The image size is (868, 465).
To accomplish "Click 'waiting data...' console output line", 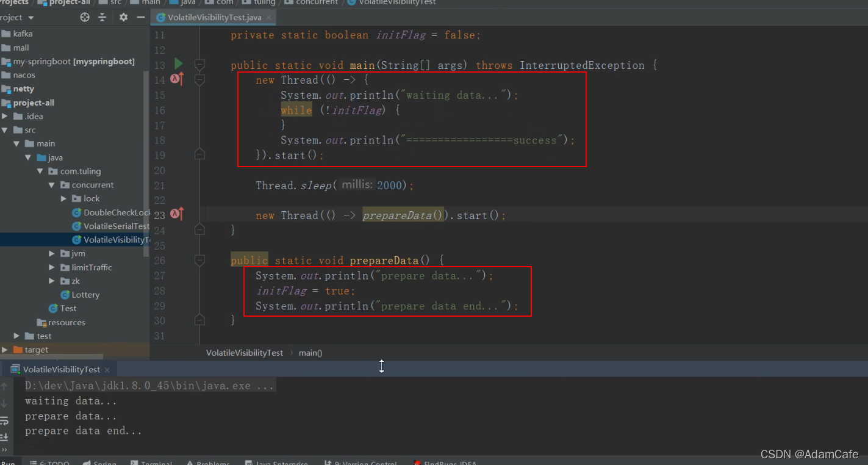I will pos(71,401).
